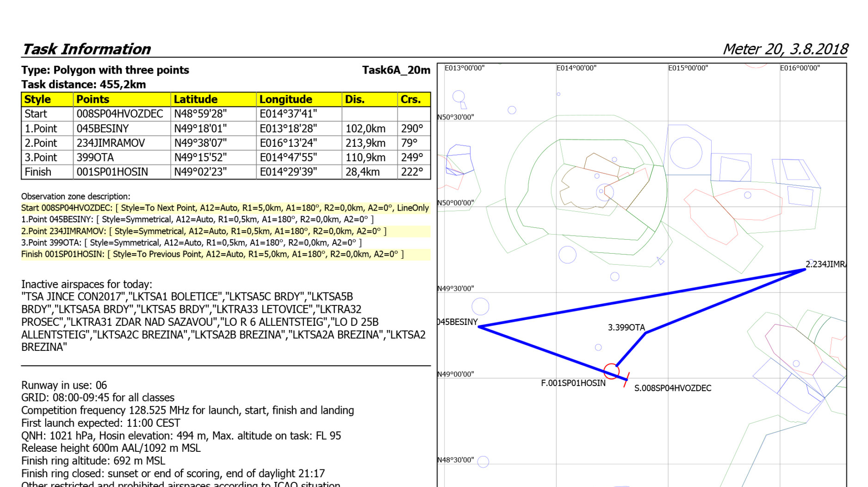Click the Task6A_20m task name
The image size is (868, 487).
[x=396, y=70]
